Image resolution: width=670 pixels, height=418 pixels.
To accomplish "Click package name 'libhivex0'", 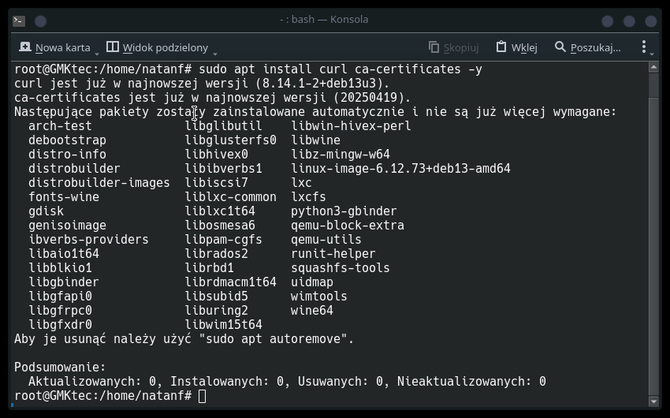I will point(216,154).
